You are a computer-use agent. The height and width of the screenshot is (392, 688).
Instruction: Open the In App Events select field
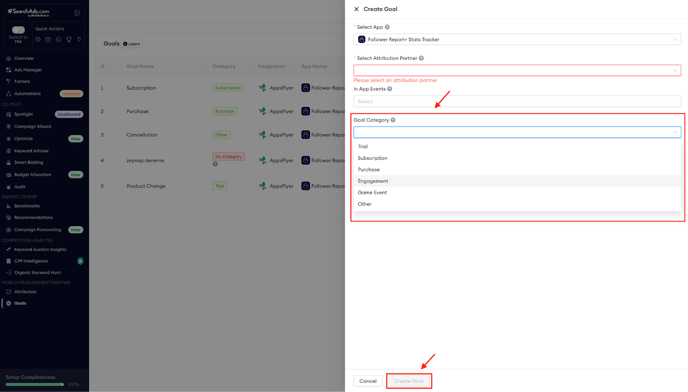click(517, 101)
